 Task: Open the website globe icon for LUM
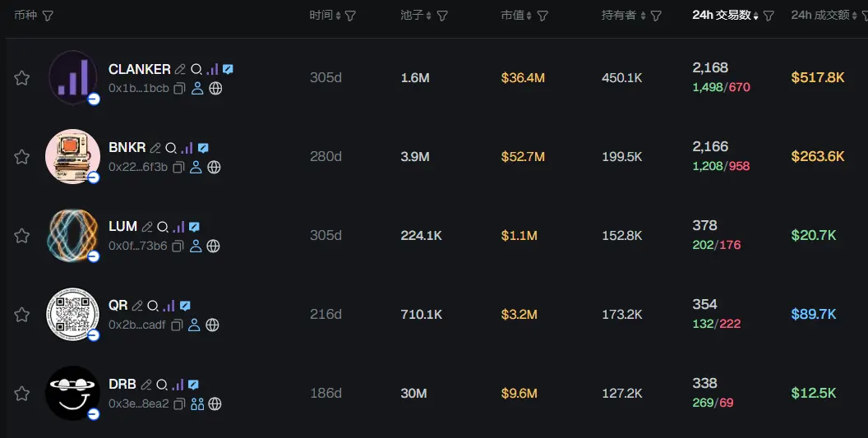pyautogui.click(x=214, y=246)
